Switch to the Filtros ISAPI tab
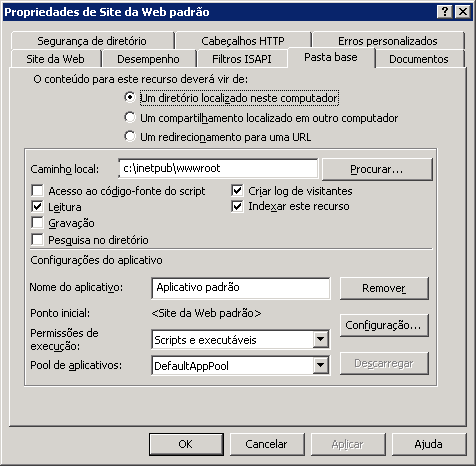 [242, 59]
